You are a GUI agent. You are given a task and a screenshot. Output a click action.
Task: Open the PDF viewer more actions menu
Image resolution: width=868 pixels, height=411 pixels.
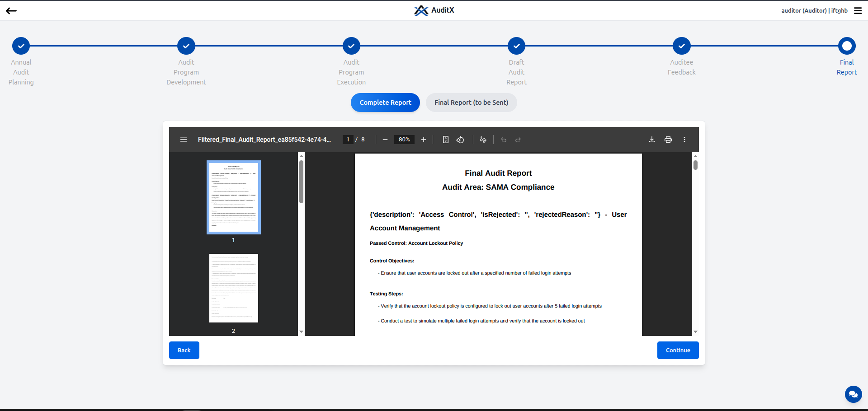tap(684, 140)
